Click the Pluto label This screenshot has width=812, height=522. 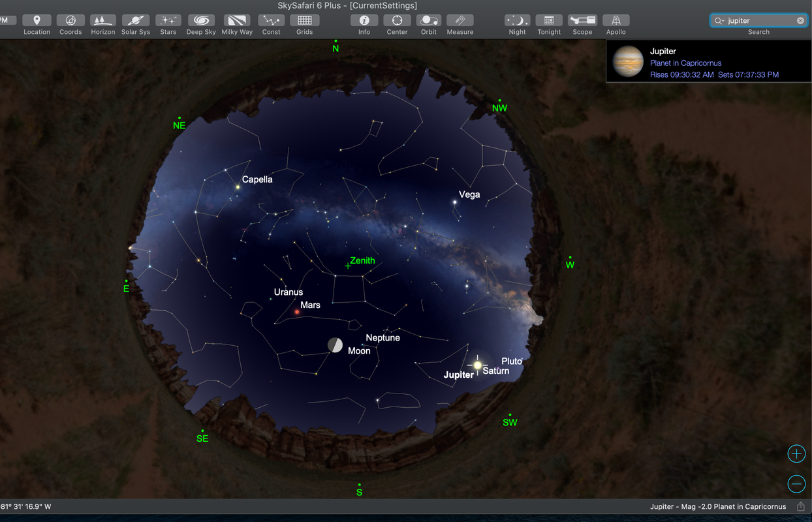pyautogui.click(x=512, y=361)
